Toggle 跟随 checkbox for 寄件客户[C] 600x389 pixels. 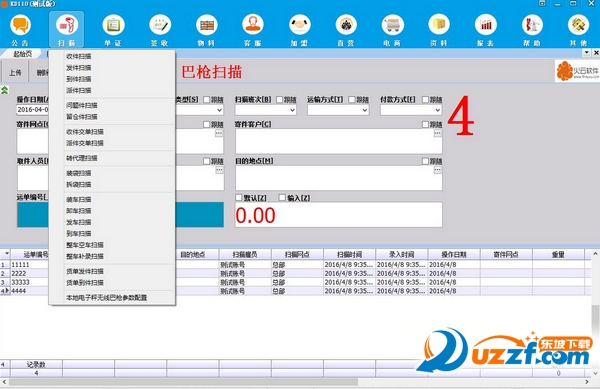click(x=425, y=124)
